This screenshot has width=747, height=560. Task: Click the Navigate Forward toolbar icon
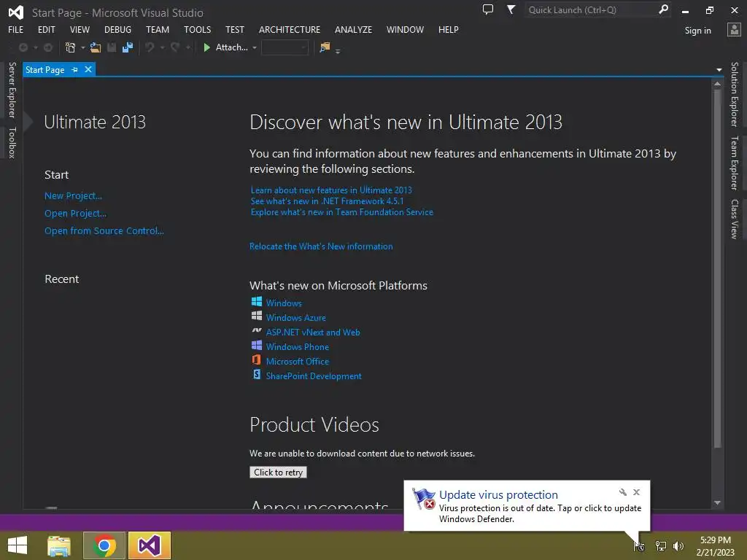pyautogui.click(x=48, y=47)
